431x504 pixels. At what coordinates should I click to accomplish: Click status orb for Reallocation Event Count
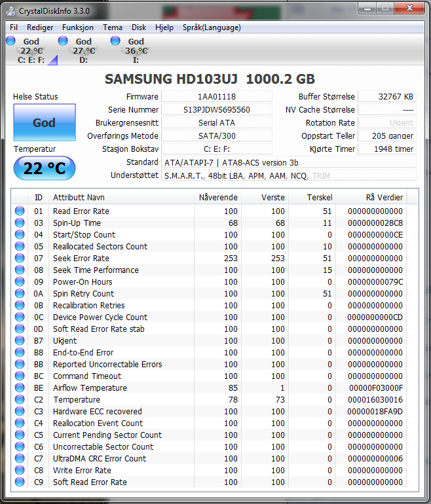click(x=20, y=423)
